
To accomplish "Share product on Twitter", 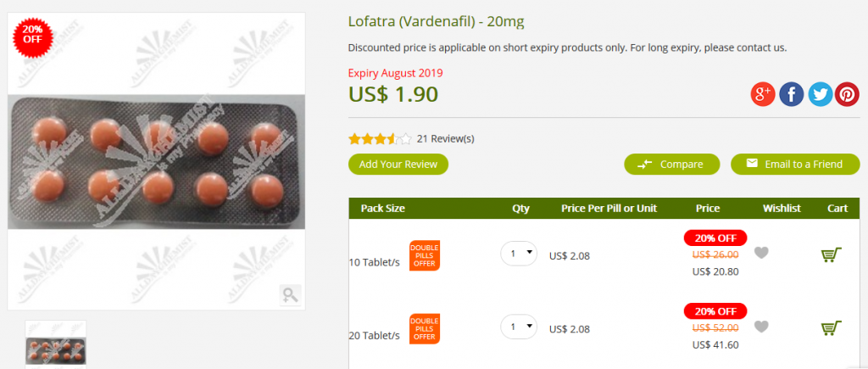I will coord(821,95).
